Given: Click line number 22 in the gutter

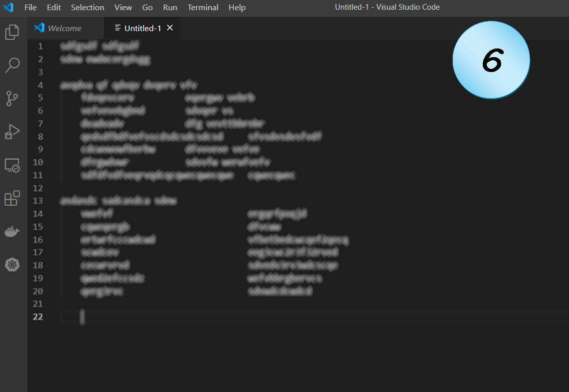Looking at the screenshot, I should pos(38,317).
